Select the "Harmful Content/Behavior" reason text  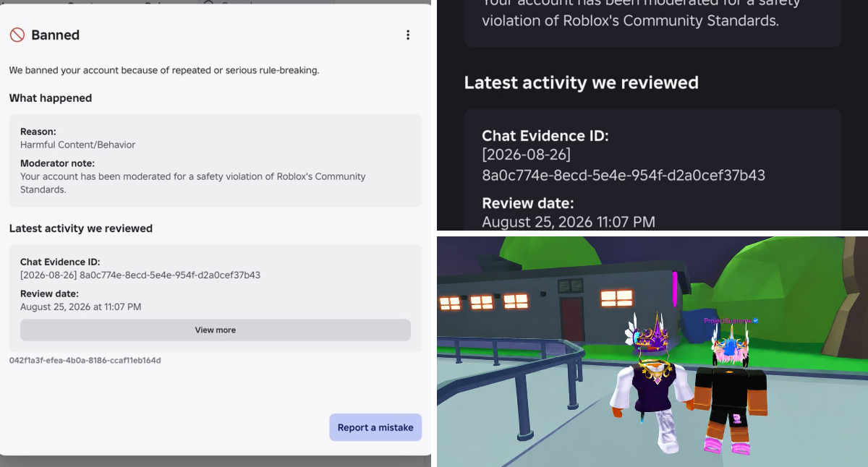[x=78, y=145]
